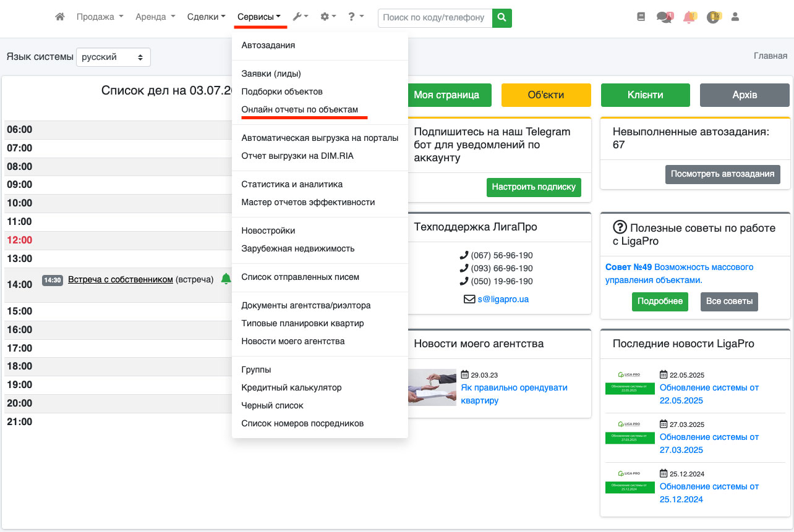Image resolution: width=794 pixels, height=532 pixels.
Task: Open the wrench tools menu
Action: (300, 17)
